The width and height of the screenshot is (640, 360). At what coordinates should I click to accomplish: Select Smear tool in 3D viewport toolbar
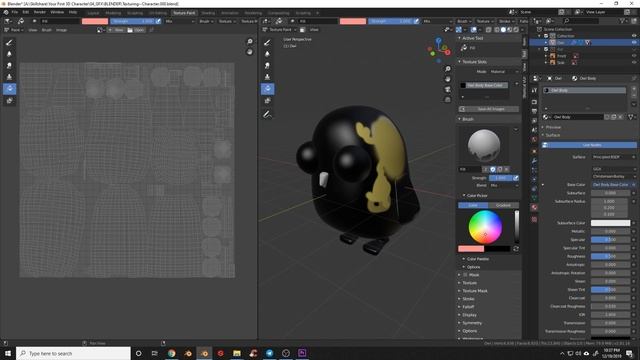tap(268, 65)
